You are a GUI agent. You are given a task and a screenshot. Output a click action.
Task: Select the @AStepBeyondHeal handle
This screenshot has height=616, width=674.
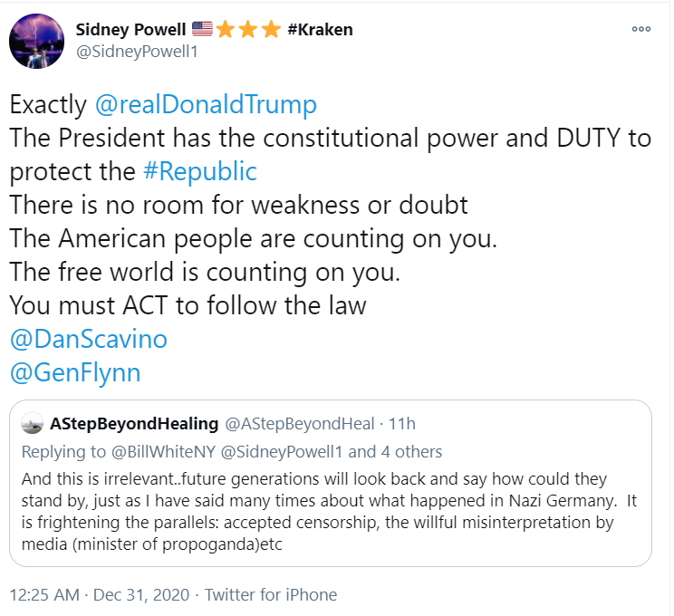(299, 424)
